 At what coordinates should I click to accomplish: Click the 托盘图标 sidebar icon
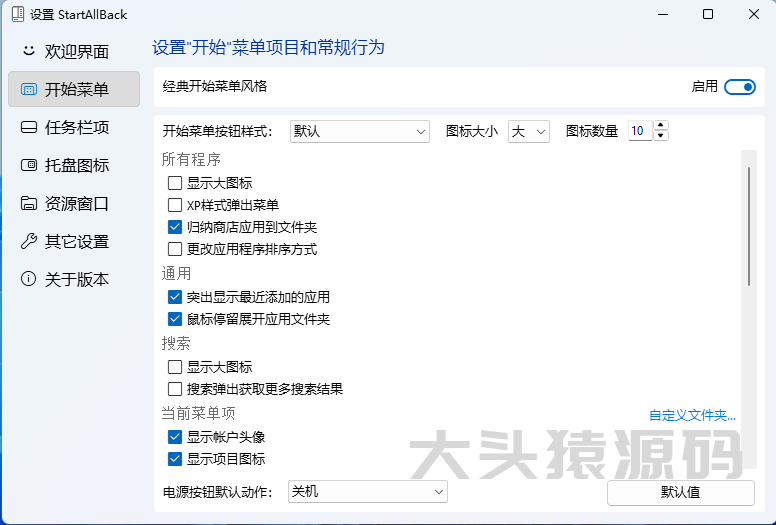29,165
